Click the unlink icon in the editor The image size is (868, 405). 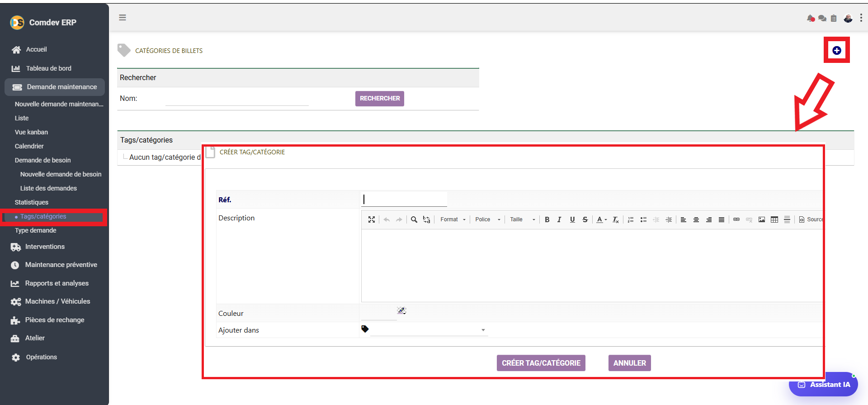click(749, 219)
